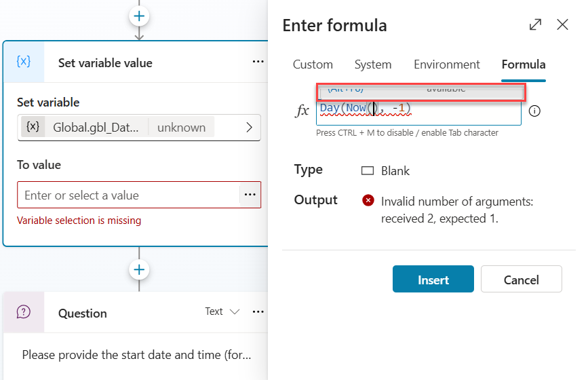The height and width of the screenshot is (380, 588).
Task: Click the formula info icon
Action: point(534,111)
